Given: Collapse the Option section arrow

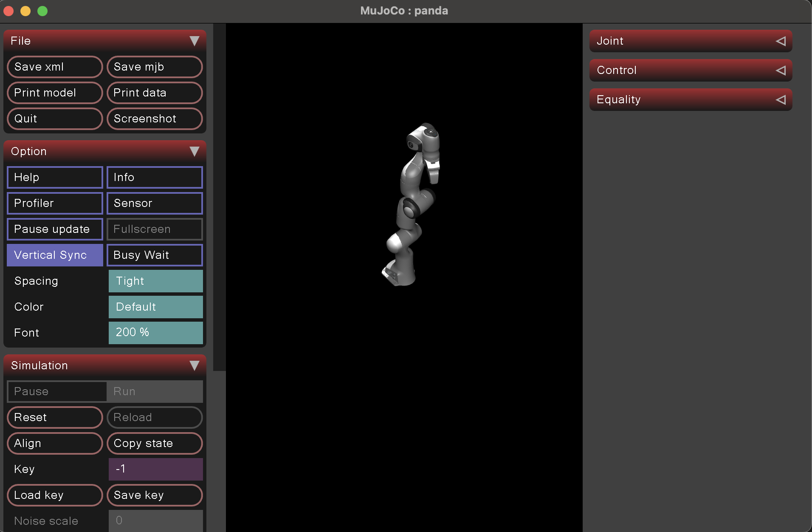Looking at the screenshot, I should 194,152.
